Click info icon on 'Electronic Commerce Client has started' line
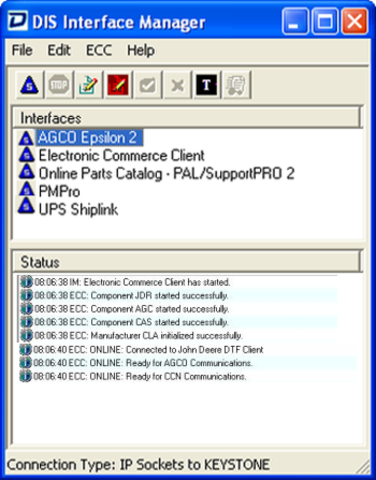 tap(26, 282)
